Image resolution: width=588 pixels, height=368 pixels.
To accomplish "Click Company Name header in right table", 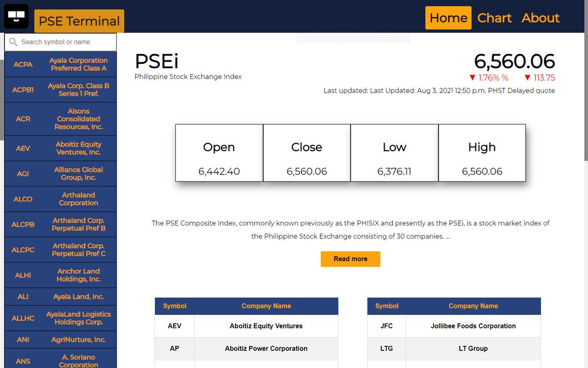I will click(x=473, y=306).
